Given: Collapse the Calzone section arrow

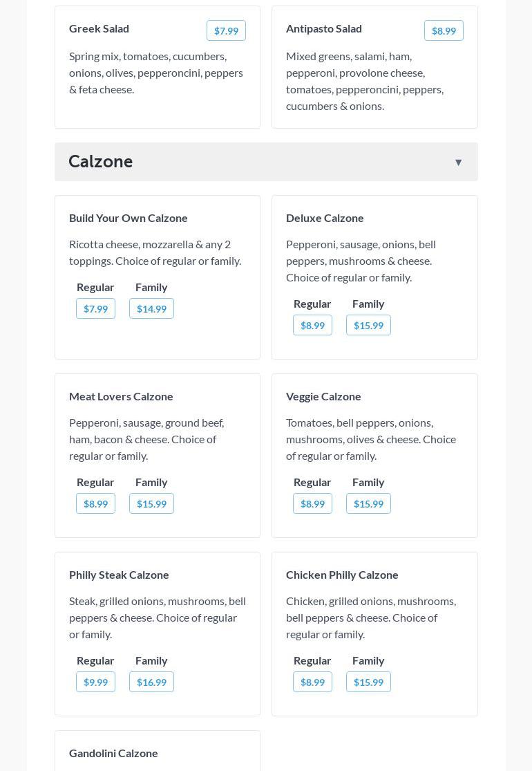Looking at the screenshot, I should 458,162.
